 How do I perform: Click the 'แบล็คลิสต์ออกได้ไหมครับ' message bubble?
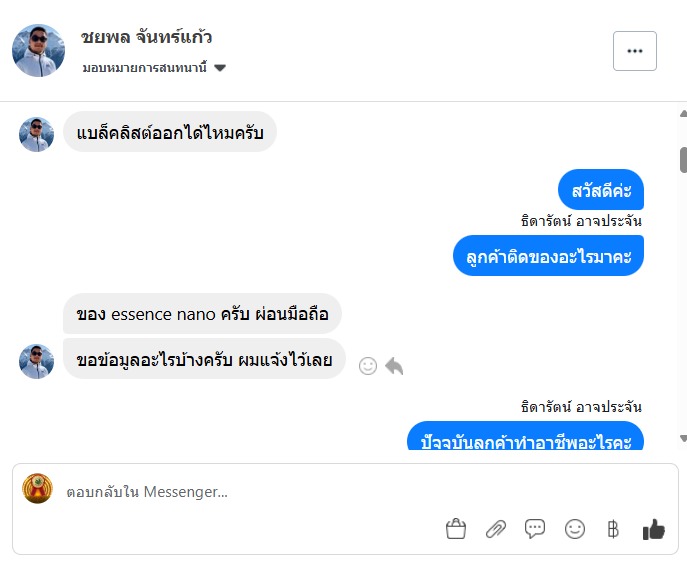click(x=169, y=132)
